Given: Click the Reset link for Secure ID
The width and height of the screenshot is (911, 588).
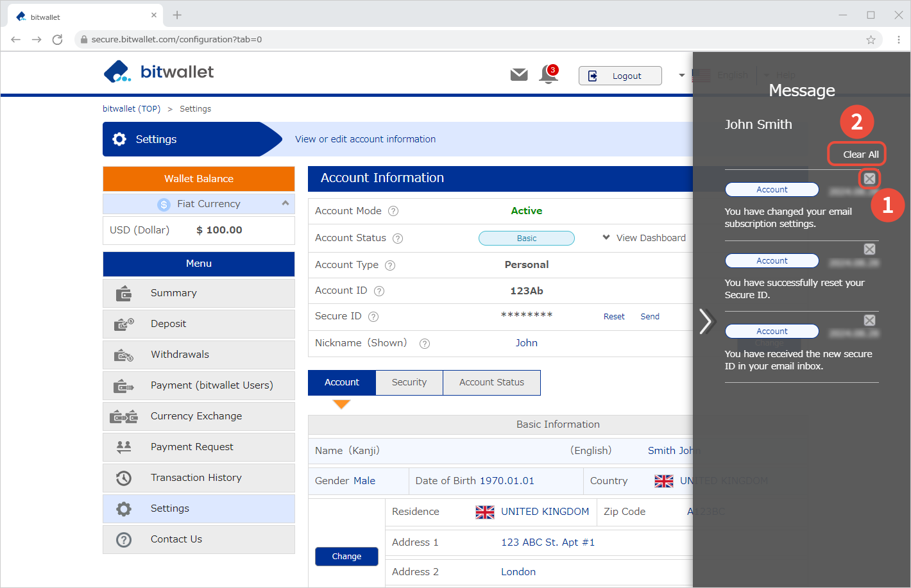Looking at the screenshot, I should pos(613,317).
